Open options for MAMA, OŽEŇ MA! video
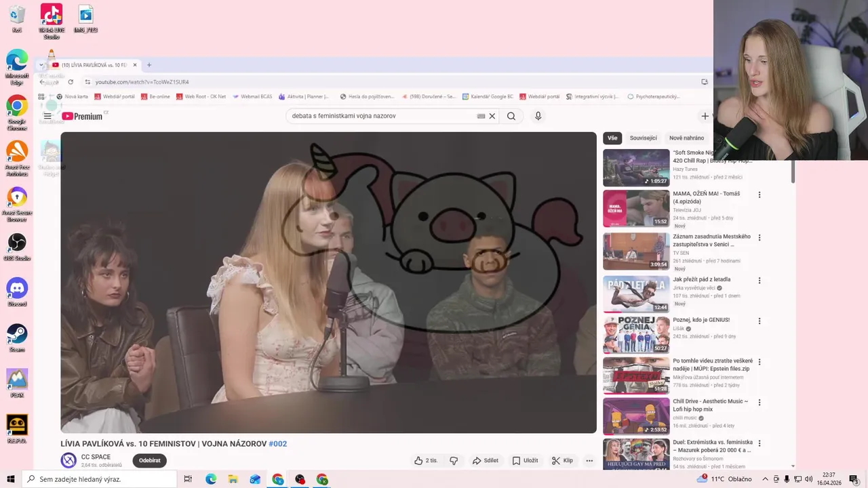The image size is (868, 488). tap(759, 195)
